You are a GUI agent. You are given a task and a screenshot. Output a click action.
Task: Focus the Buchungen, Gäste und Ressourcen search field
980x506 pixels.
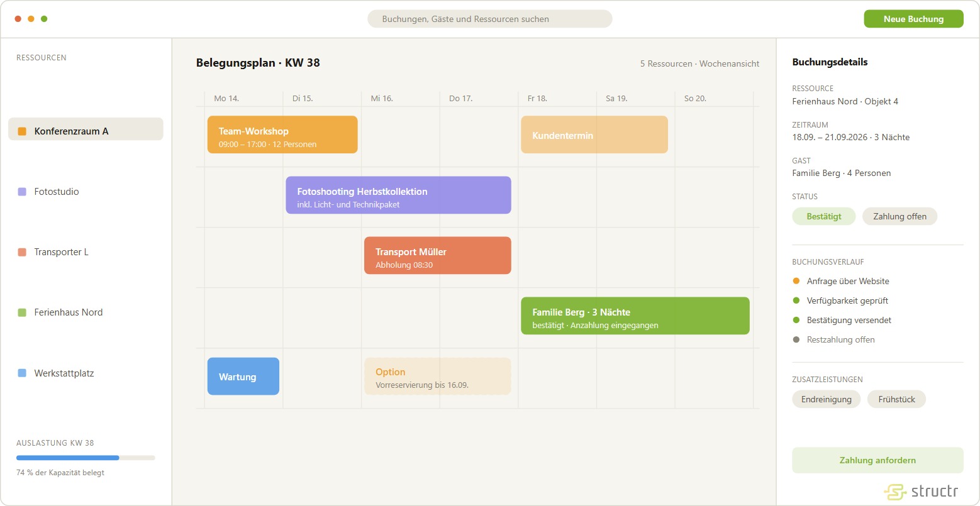[x=489, y=19]
